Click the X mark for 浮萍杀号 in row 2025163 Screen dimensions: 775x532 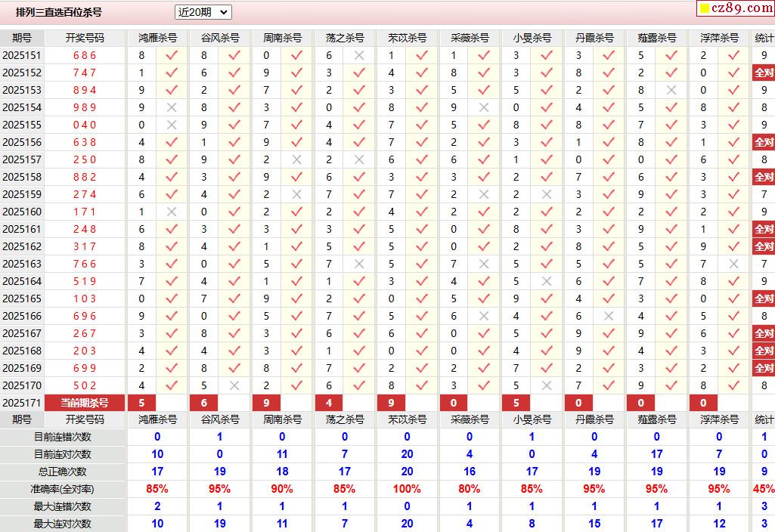pos(734,264)
